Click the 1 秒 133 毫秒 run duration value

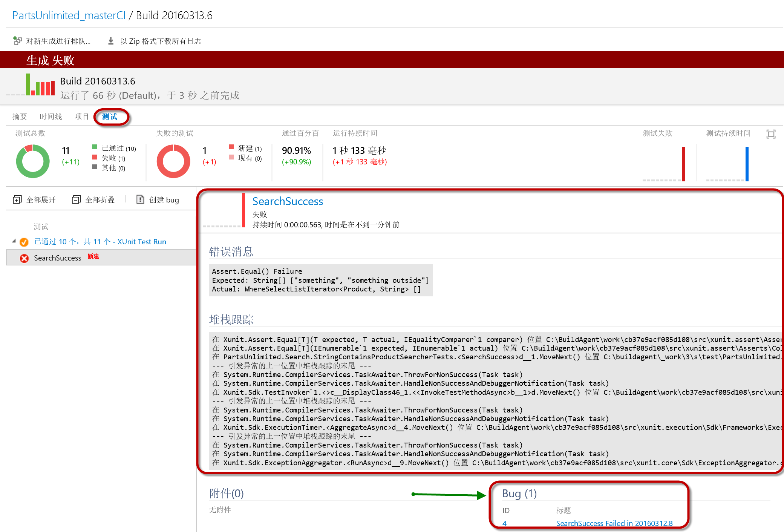(x=360, y=151)
